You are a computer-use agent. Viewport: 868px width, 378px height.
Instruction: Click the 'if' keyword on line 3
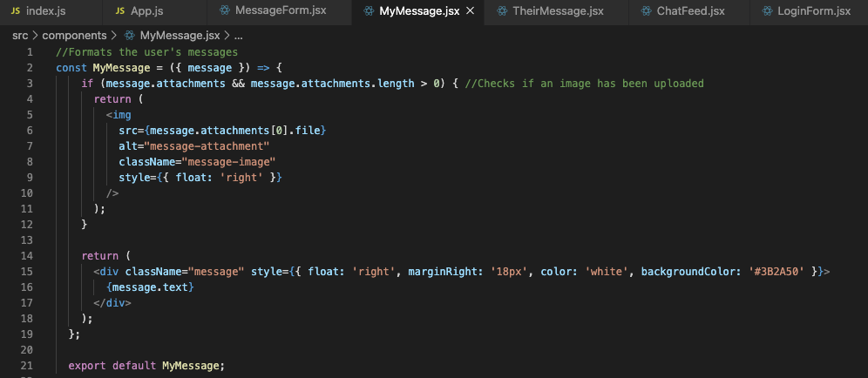pos(87,84)
